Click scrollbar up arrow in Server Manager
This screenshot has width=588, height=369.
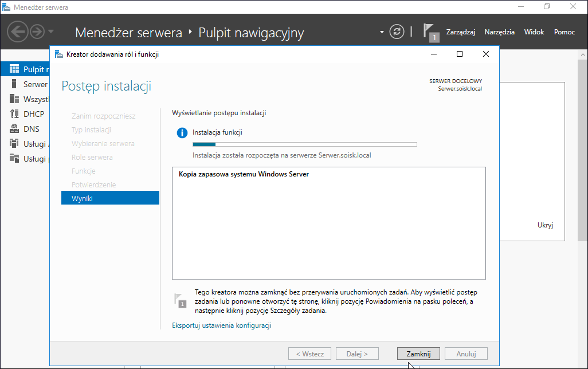pos(582,55)
